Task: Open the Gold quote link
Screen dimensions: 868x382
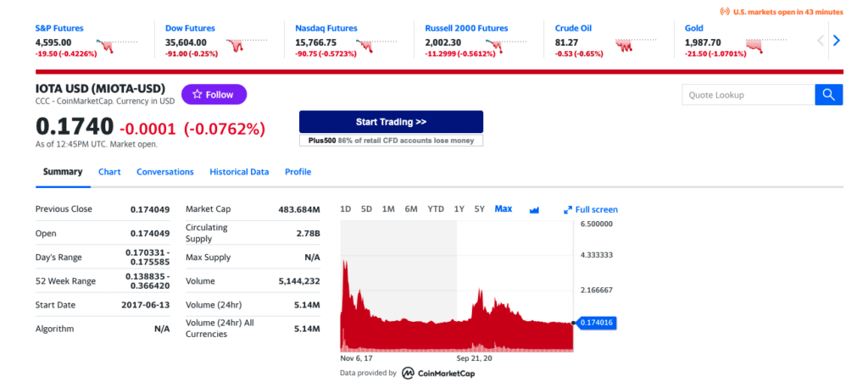Action: (x=693, y=28)
